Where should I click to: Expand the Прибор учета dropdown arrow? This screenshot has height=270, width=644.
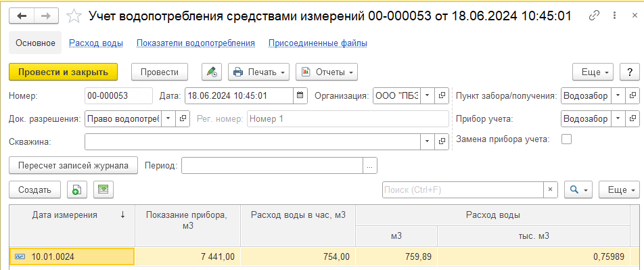618,119
